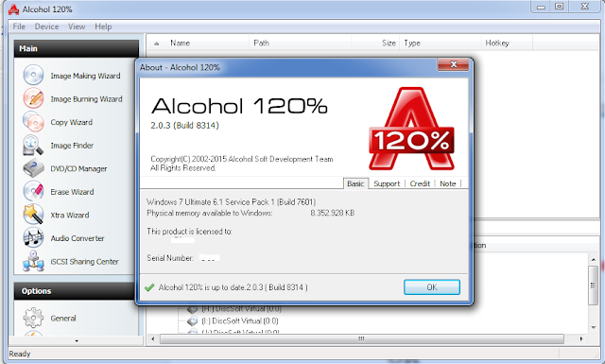605x364 pixels.
Task: Sort the list by Size column
Action: (x=389, y=43)
